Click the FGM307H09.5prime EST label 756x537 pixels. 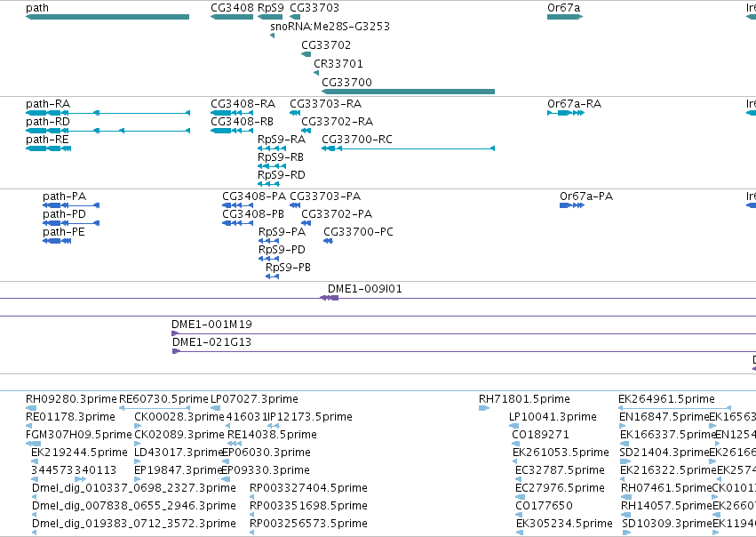pyautogui.click(x=78, y=435)
